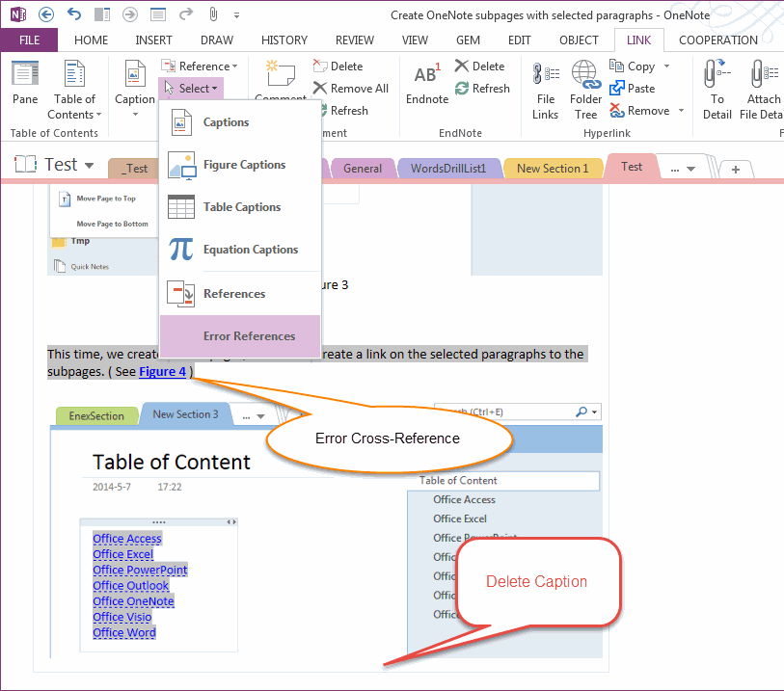Image resolution: width=784 pixels, height=691 pixels.
Task: Choose Error References from the Select menu
Action: point(240,336)
